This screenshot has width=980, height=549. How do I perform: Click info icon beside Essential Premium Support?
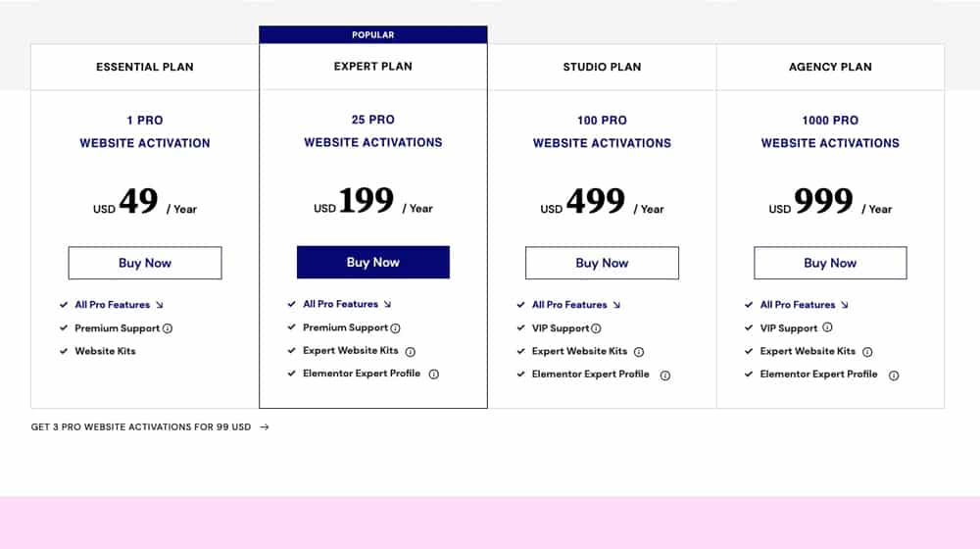click(168, 328)
